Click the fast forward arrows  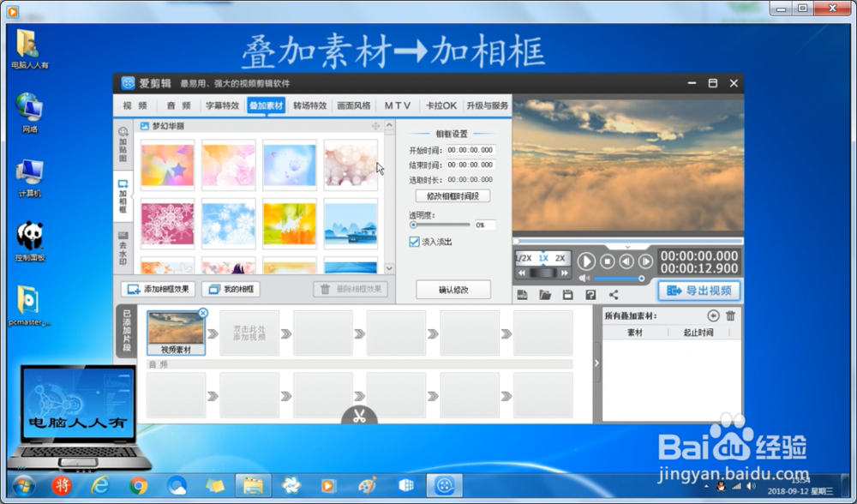click(564, 273)
